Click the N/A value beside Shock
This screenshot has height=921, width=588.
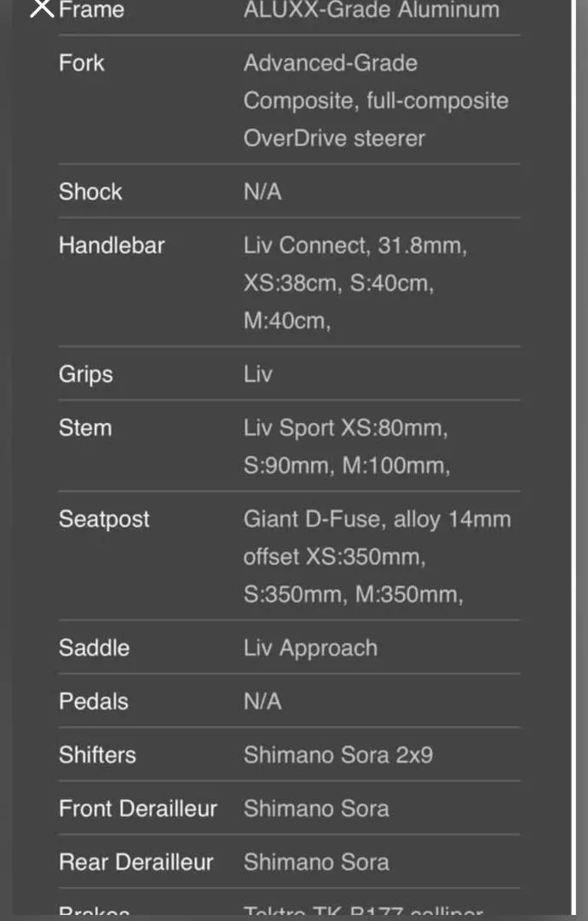tap(262, 192)
